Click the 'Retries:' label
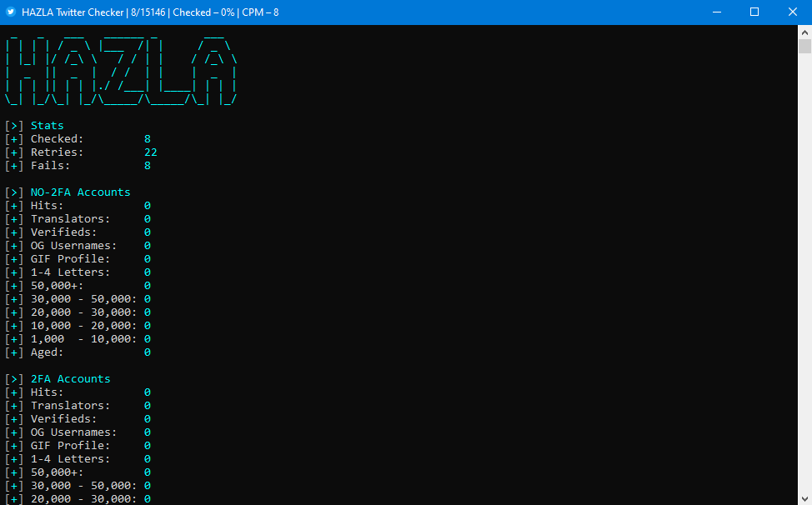 point(57,152)
